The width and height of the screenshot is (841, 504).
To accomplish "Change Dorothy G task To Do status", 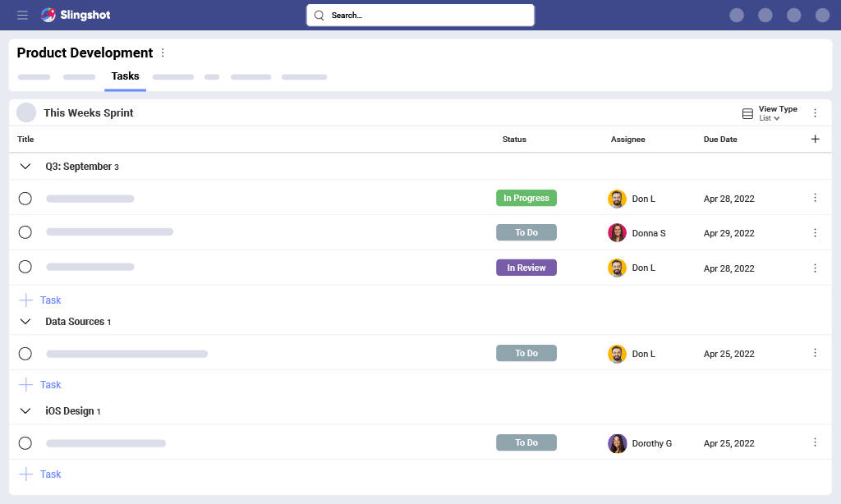I will pos(526,442).
